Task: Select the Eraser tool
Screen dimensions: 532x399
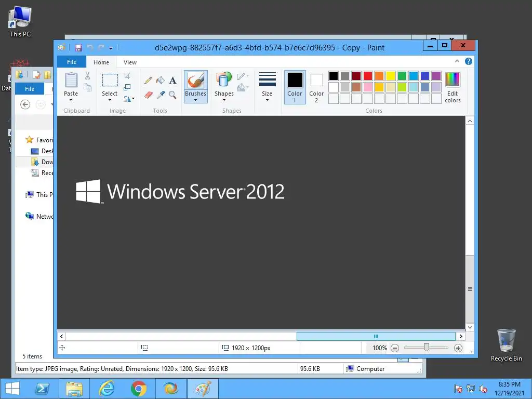Action: (x=148, y=95)
